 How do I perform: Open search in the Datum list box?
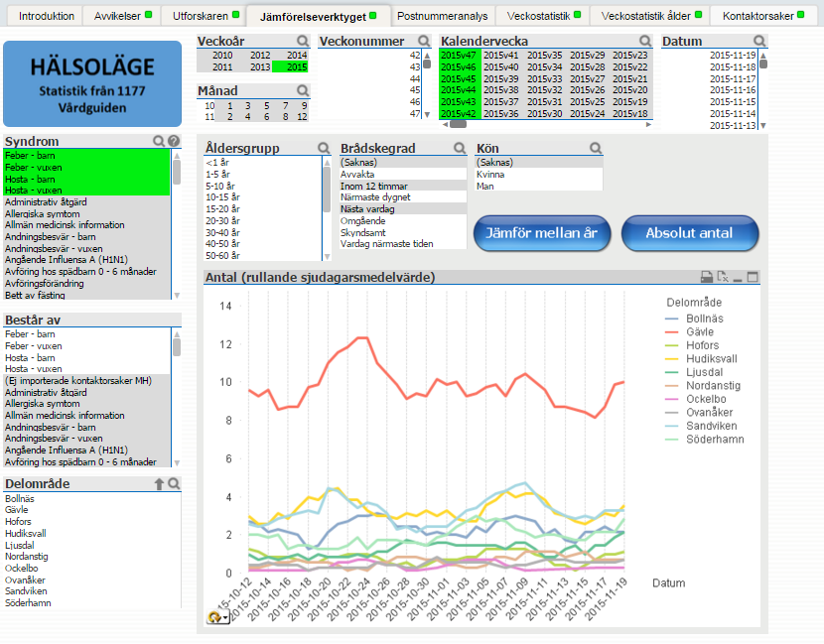[x=759, y=41]
